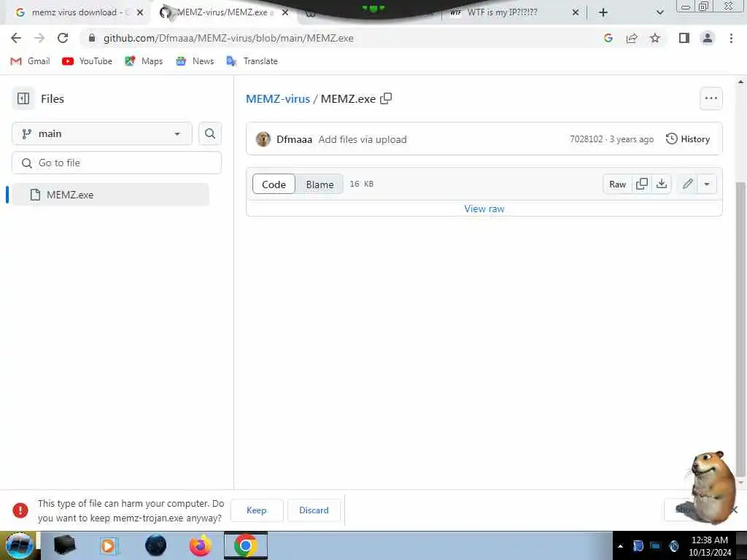Open the more file actions ellipsis
Screen dimensions: 747x560
pos(711,98)
